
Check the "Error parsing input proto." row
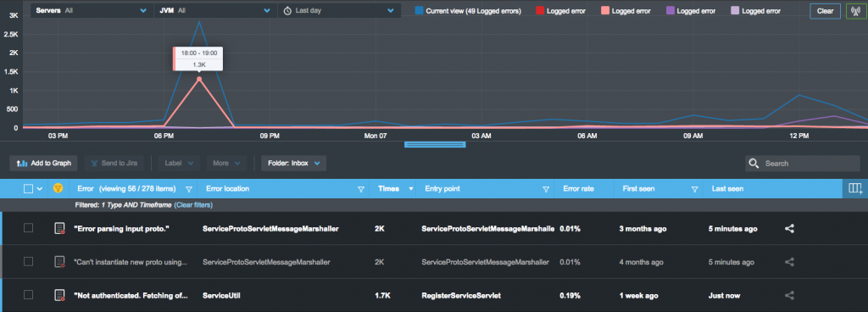tap(28, 228)
